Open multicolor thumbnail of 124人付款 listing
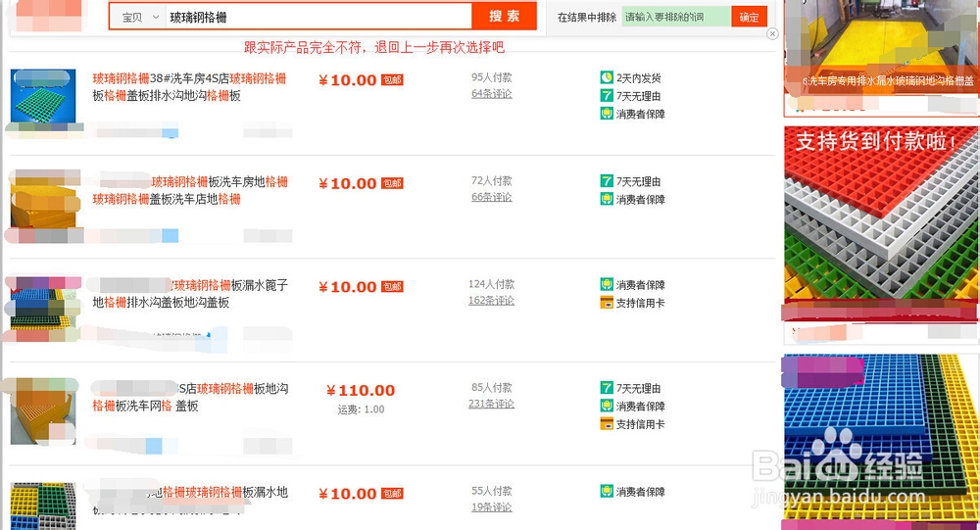This screenshot has height=530, width=980. (43, 304)
